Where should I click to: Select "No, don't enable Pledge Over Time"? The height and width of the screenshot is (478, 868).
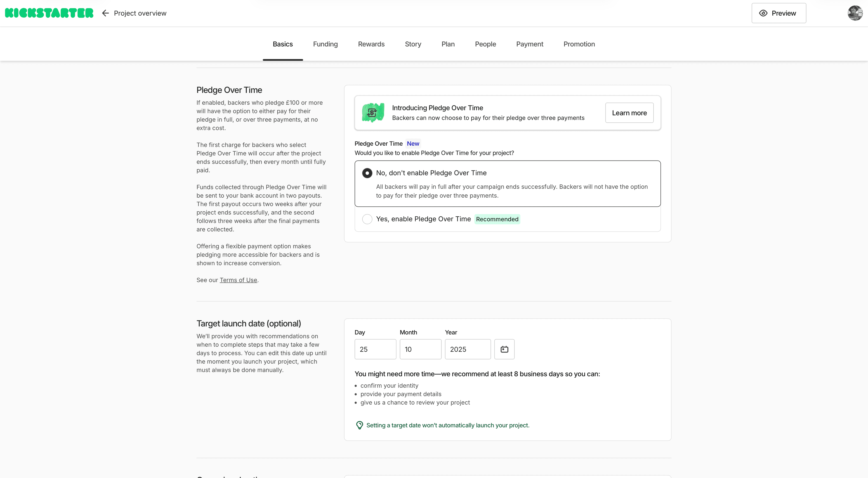[367, 173]
